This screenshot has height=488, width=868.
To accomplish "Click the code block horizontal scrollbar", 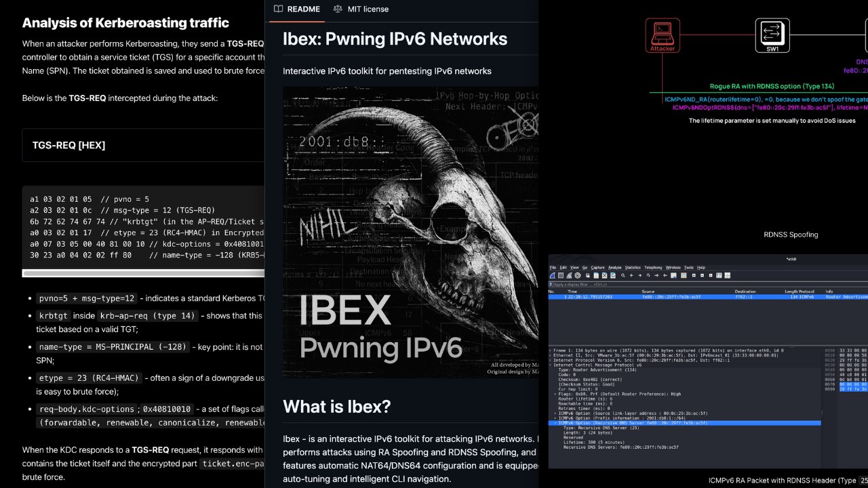I will coord(144,273).
